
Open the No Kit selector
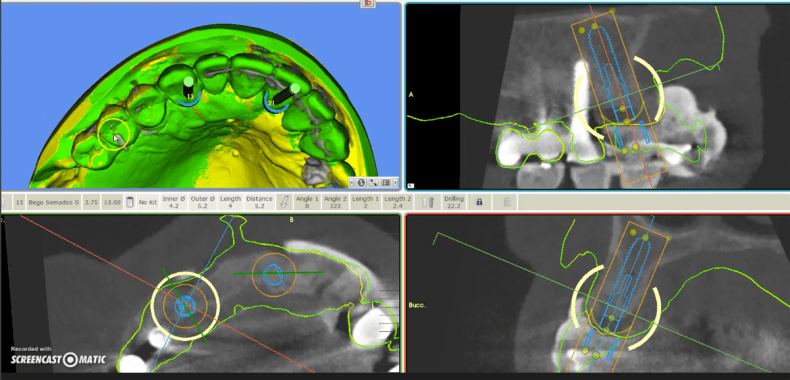148,202
